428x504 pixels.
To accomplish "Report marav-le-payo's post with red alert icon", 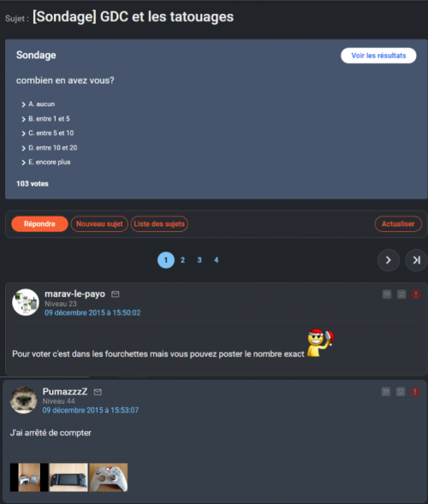I will [x=416, y=294].
